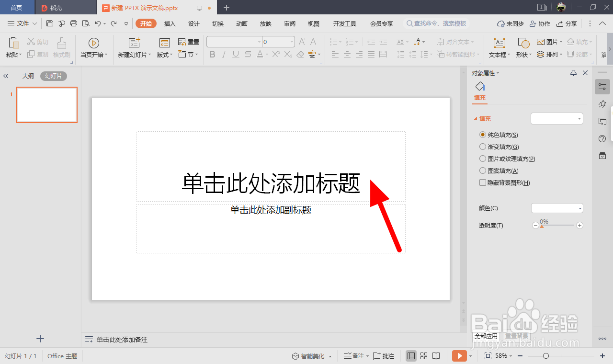
Task: Open the Section (节) dropdown
Action: [x=188, y=54]
